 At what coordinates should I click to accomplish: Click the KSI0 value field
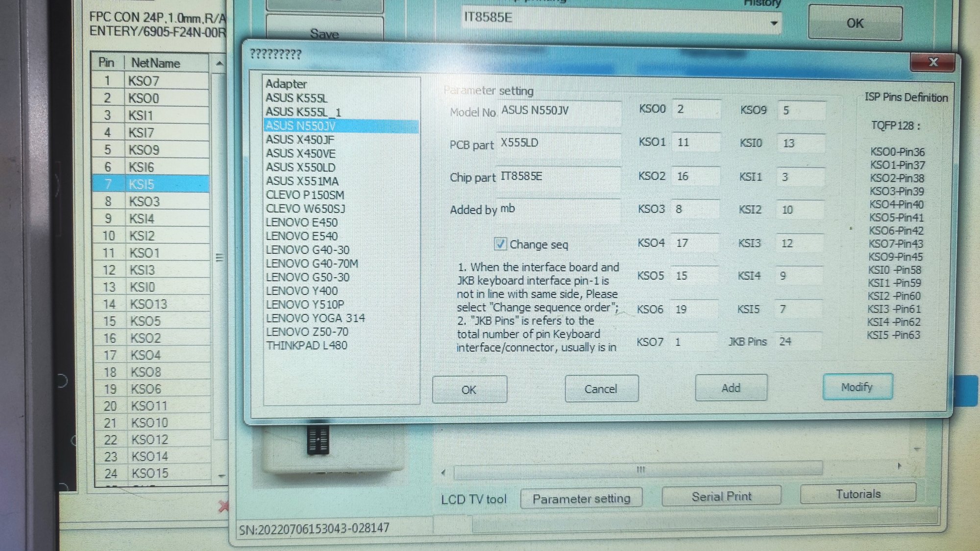pyautogui.click(x=802, y=143)
